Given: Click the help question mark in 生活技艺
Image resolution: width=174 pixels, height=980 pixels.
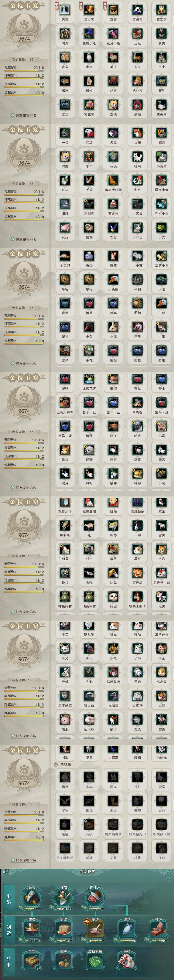Looking at the screenshot, I should pos(169,879).
